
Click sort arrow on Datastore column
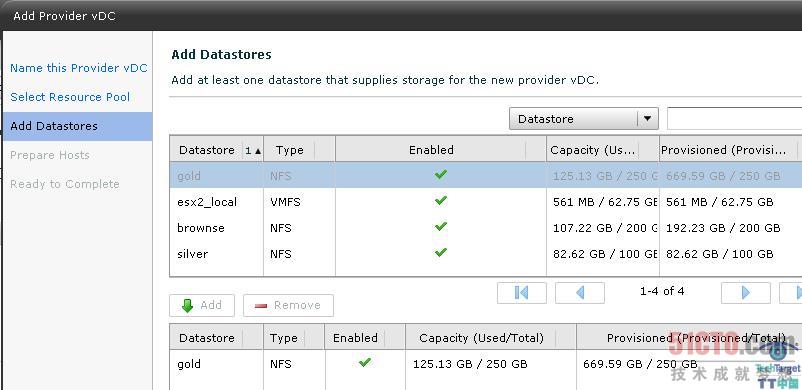pyautogui.click(x=258, y=151)
